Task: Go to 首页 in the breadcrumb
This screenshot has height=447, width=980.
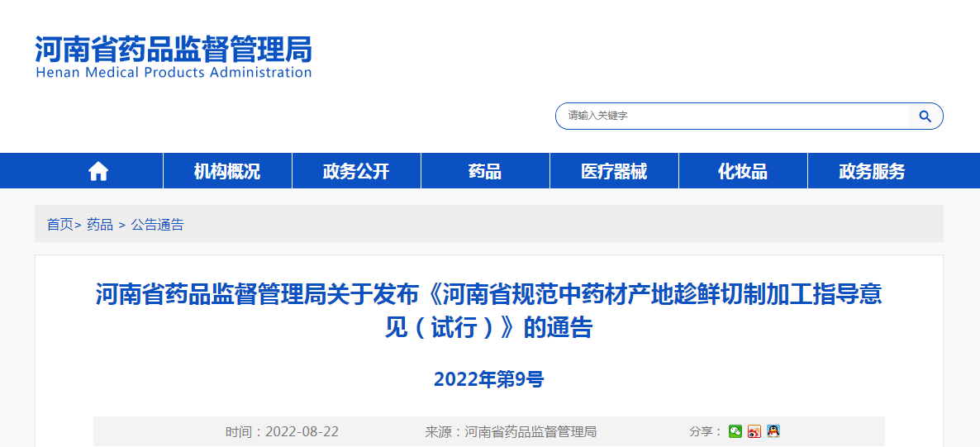Action: (60, 225)
